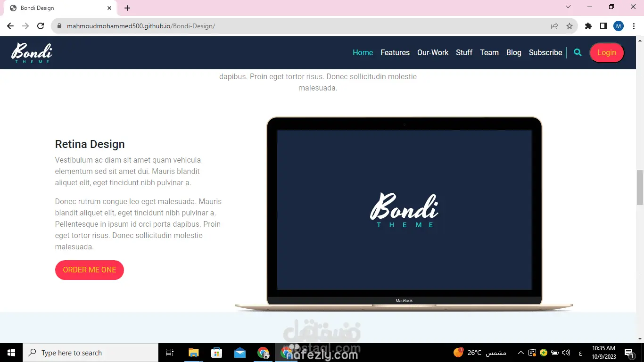View site information via the lock icon

pyautogui.click(x=59, y=26)
